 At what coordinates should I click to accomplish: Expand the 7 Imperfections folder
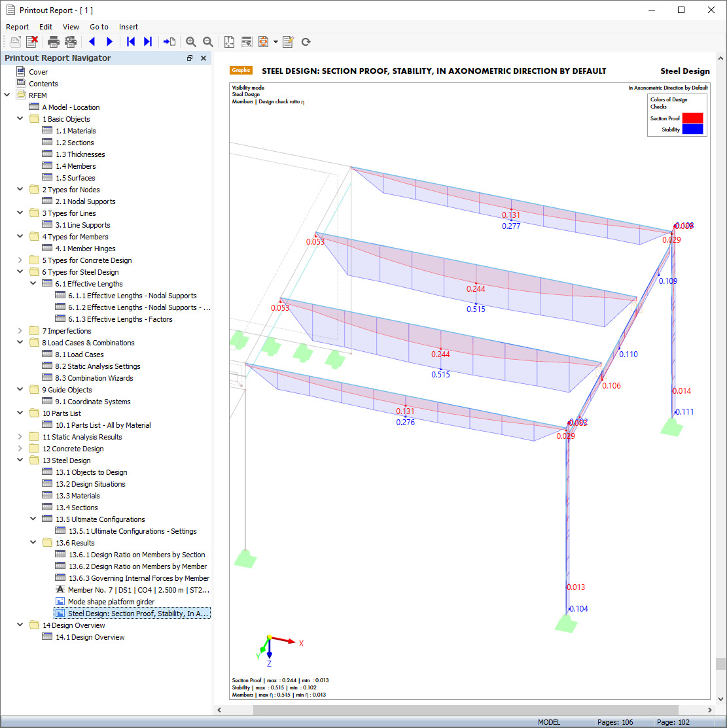(20, 330)
